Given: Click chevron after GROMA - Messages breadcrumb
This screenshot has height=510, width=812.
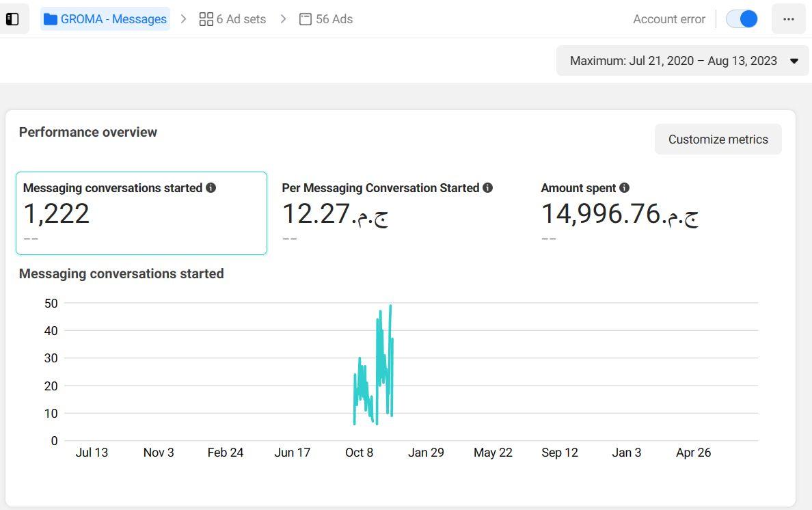Looking at the screenshot, I should (x=183, y=19).
